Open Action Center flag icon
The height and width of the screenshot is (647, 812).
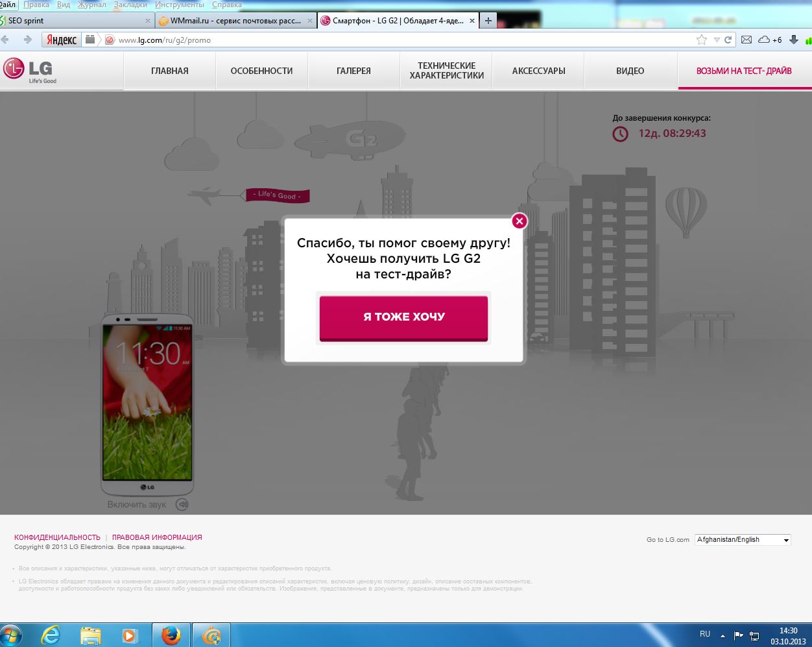738,635
